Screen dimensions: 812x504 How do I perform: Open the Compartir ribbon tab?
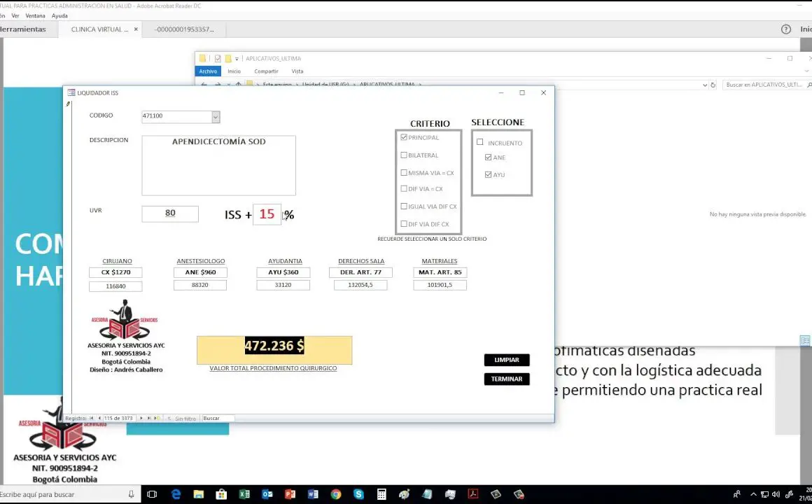pos(266,71)
